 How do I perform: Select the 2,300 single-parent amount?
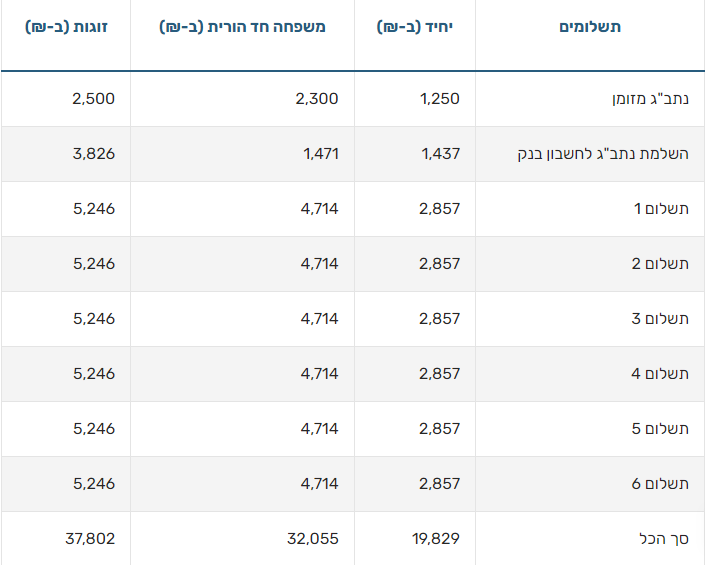(x=317, y=99)
